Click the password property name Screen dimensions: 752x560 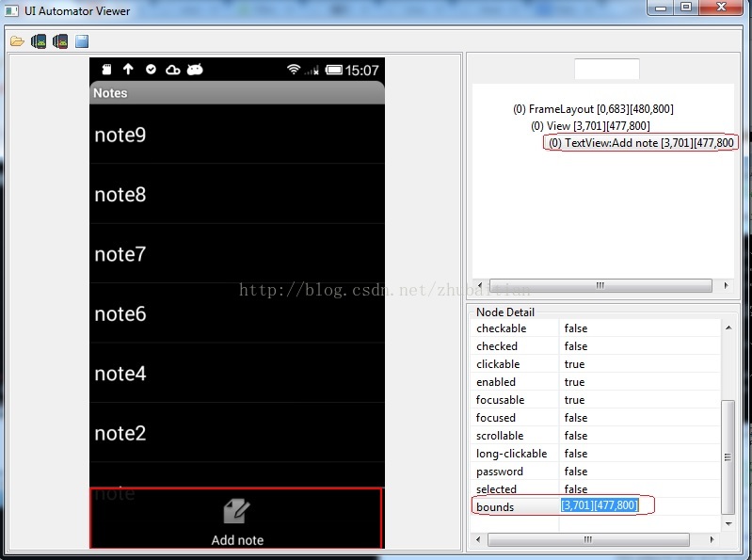pyautogui.click(x=499, y=472)
